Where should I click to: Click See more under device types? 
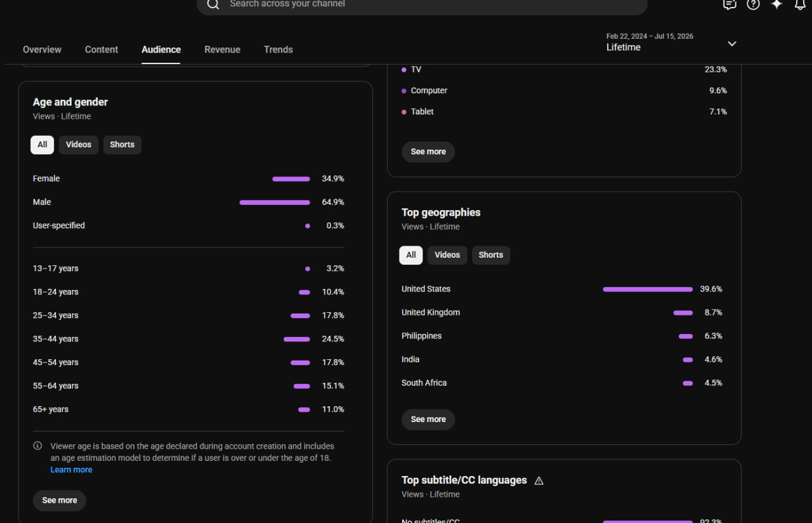point(428,152)
